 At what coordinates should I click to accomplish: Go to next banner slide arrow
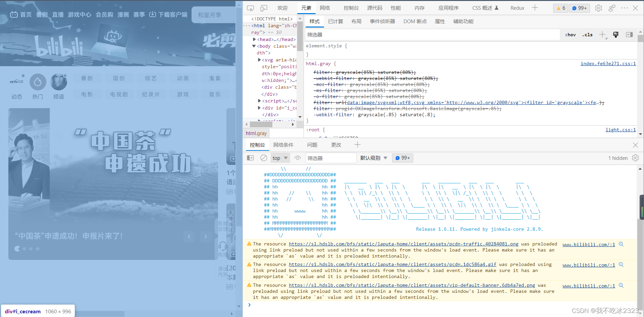pos(206,237)
